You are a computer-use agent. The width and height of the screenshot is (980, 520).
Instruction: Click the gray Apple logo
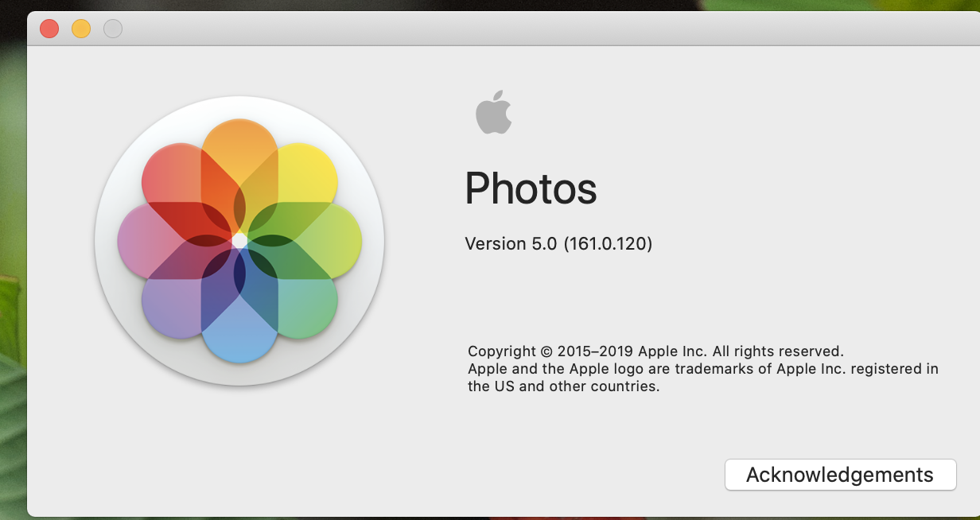pos(493,112)
